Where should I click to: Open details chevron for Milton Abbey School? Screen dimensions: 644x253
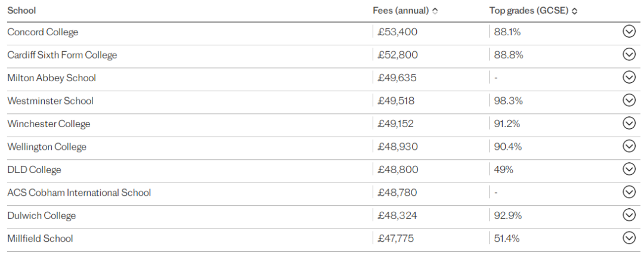[x=629, y=77]
